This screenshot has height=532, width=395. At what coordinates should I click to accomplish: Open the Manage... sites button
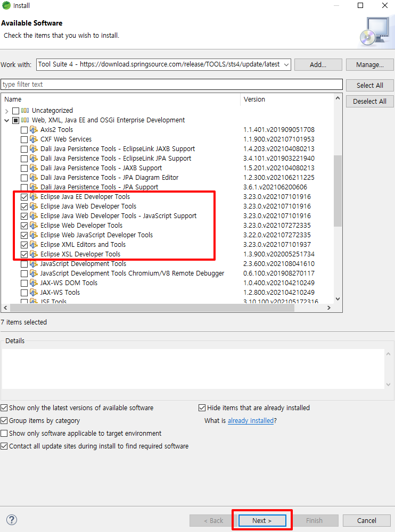[370, 64]
